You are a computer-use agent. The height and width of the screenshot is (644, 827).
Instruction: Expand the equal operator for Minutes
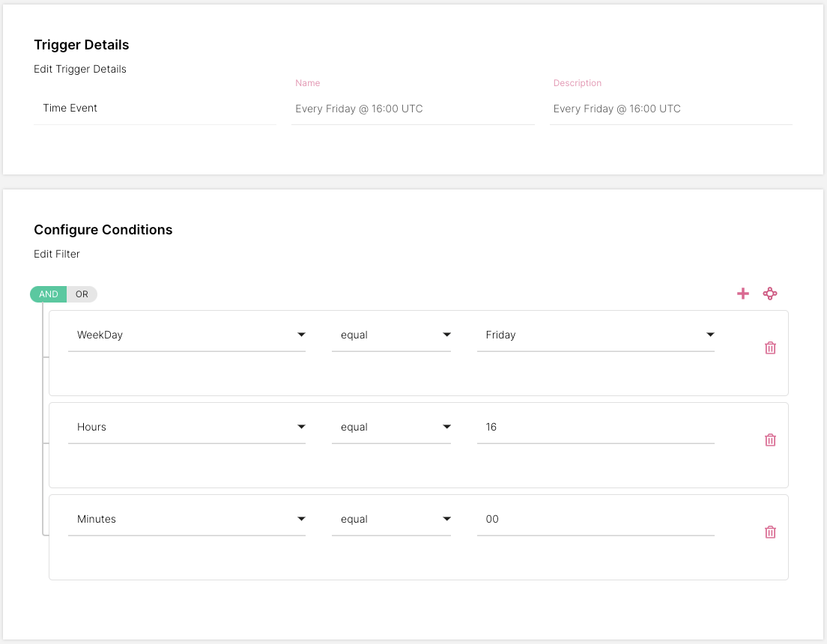[x=391, y=519]
